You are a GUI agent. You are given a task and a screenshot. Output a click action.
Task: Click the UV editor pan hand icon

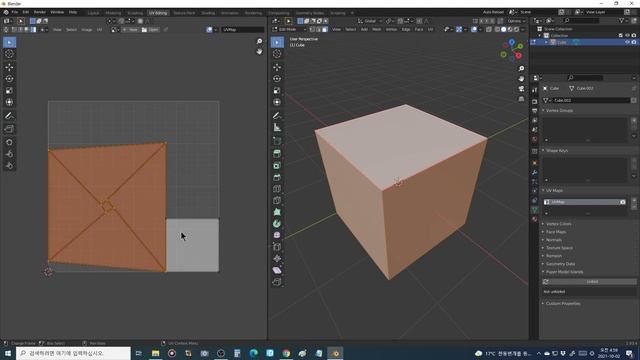click(259, 51)
